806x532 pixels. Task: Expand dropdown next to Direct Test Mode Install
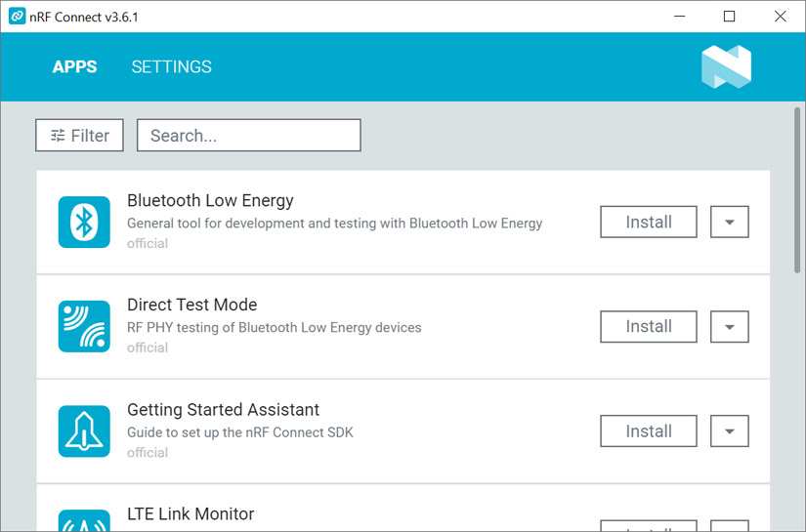point(730,327)
